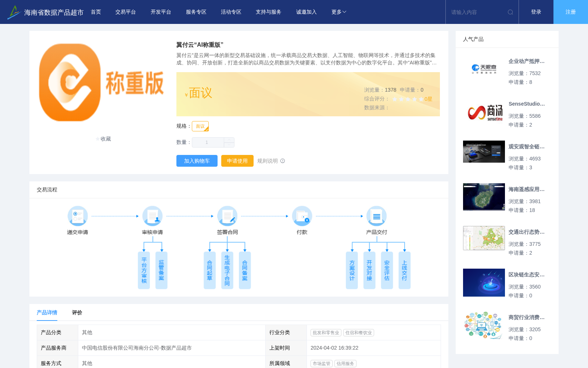Viewport: 588px width, 368px height.
Task: Click the 付款 process step icon
Action: [x=302, y=216]
